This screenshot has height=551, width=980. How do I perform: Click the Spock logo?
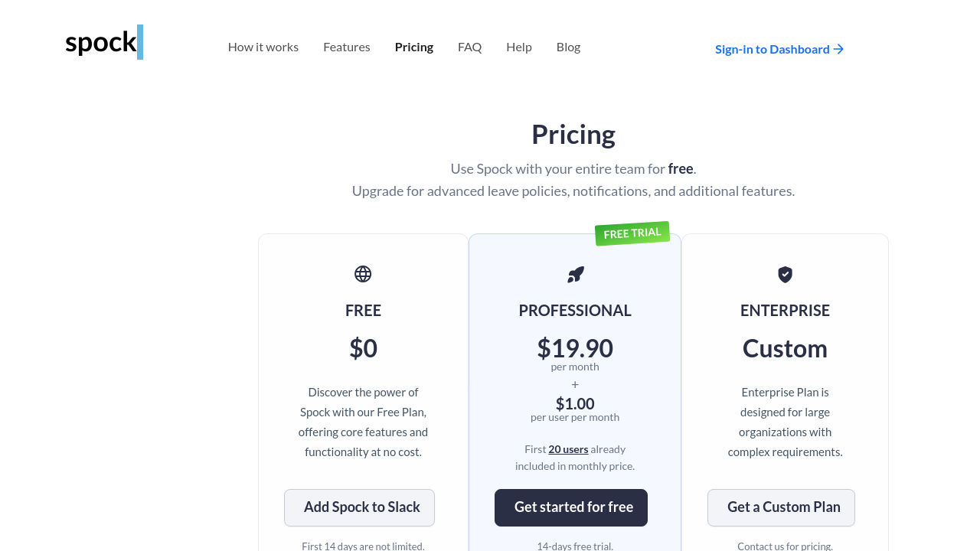pyautogui.click(x=103, y=43)
